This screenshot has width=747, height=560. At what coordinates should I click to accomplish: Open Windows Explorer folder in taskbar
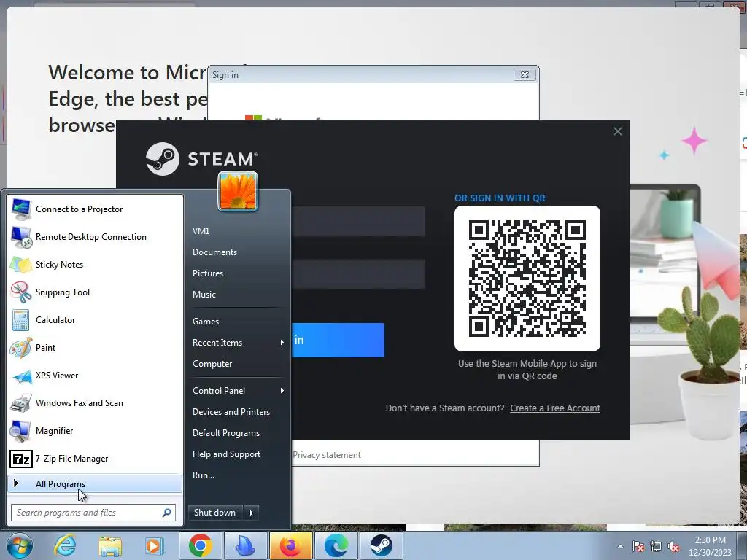click(110, 546)
